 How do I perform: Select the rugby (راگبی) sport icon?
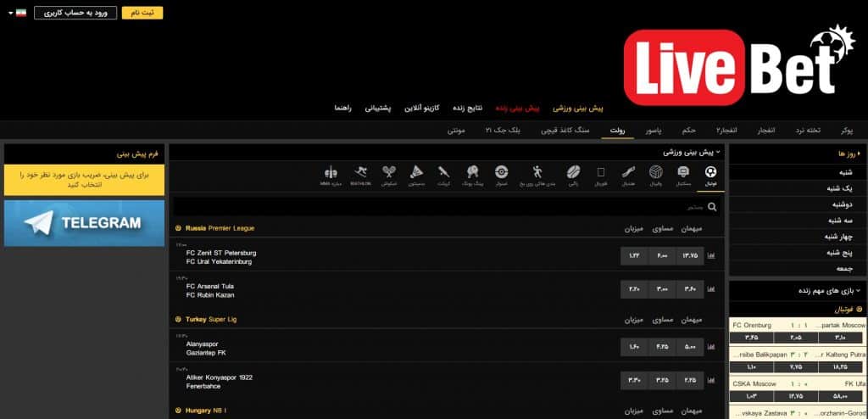coord(574,172)
